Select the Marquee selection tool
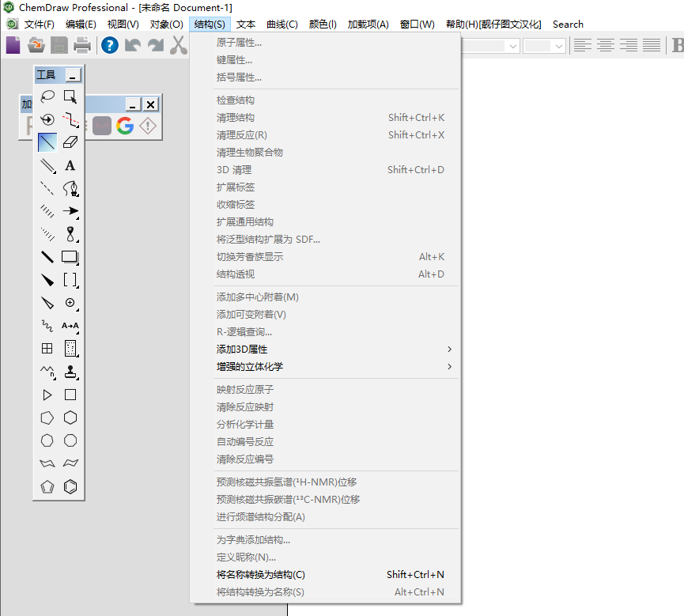The image size is (684, 616). point(70,96)
